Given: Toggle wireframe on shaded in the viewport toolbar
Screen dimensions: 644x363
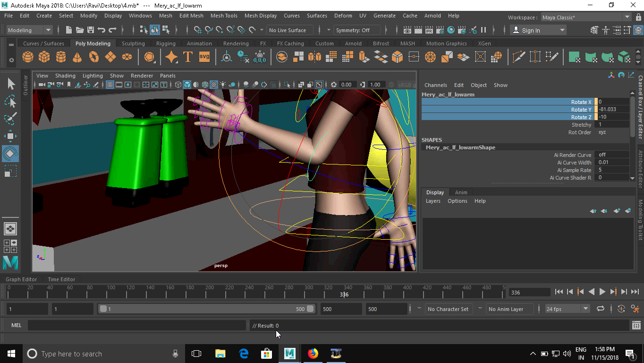Looking at the screenshot, I should point(195,85).
